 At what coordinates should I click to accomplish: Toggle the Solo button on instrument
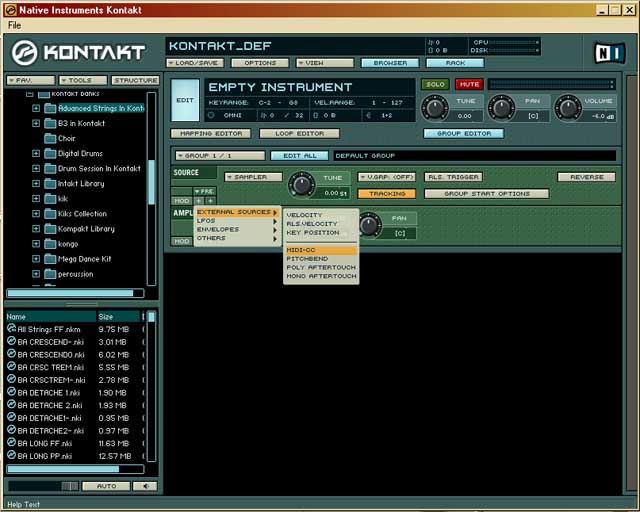click(x=435, y=84)
